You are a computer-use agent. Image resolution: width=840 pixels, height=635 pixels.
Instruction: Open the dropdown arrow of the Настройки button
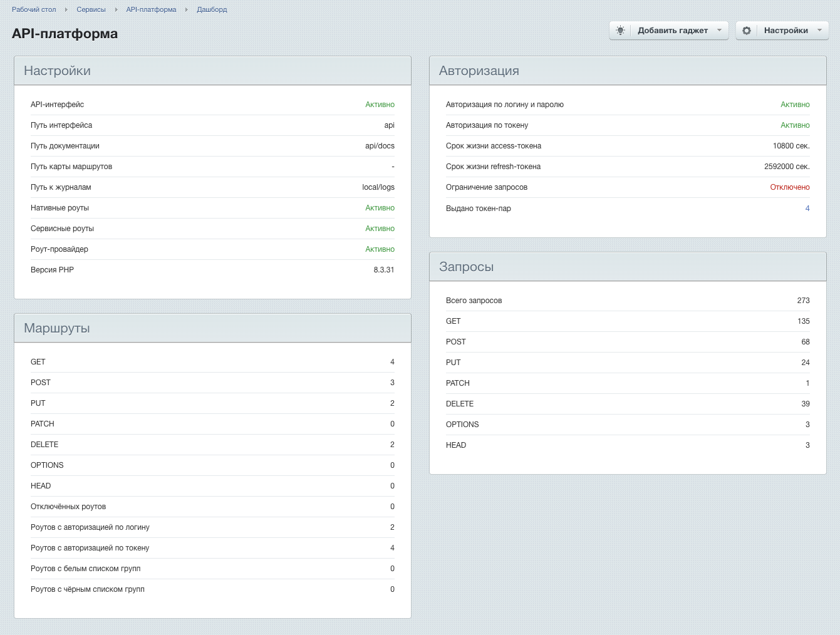pyautogui.click(x=819, y=30)
